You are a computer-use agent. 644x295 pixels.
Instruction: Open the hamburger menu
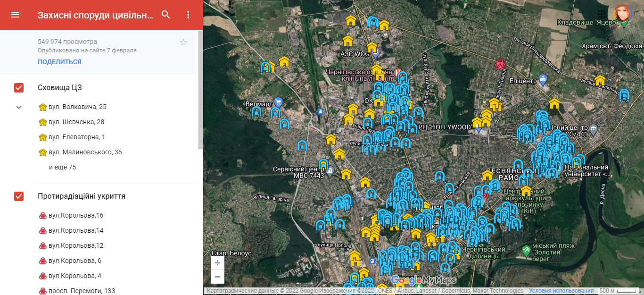point(15,15)
